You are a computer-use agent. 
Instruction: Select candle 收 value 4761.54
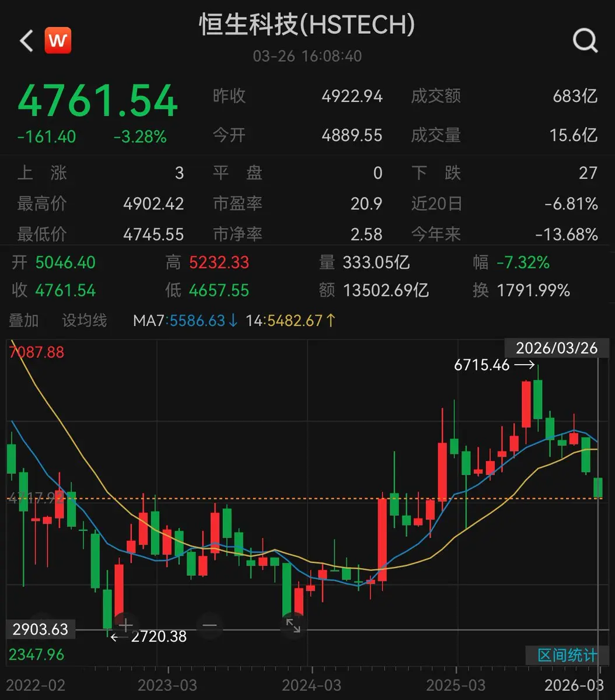(65, 290)
